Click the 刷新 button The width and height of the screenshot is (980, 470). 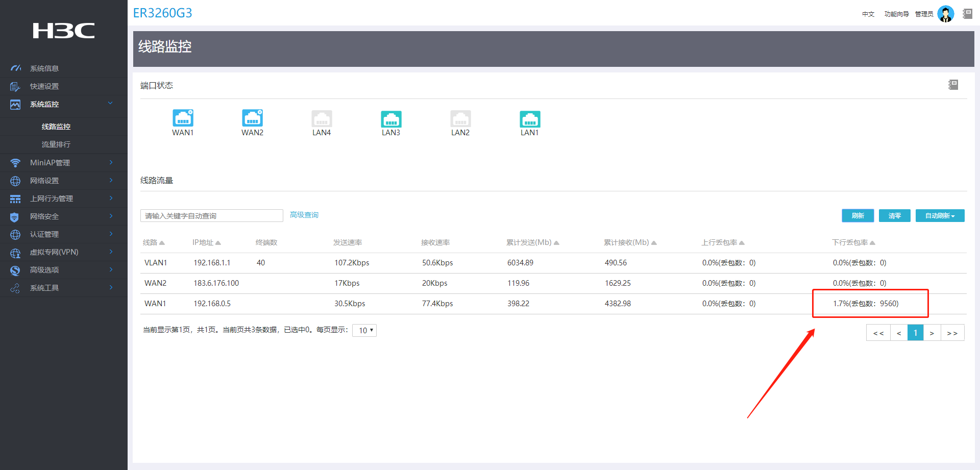(x=858, y=216)
